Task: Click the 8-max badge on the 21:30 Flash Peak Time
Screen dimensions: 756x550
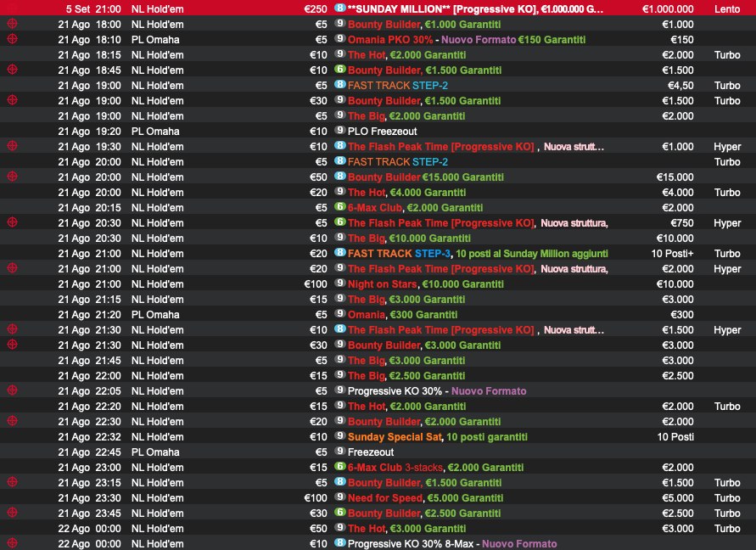Action: (340, 329)
